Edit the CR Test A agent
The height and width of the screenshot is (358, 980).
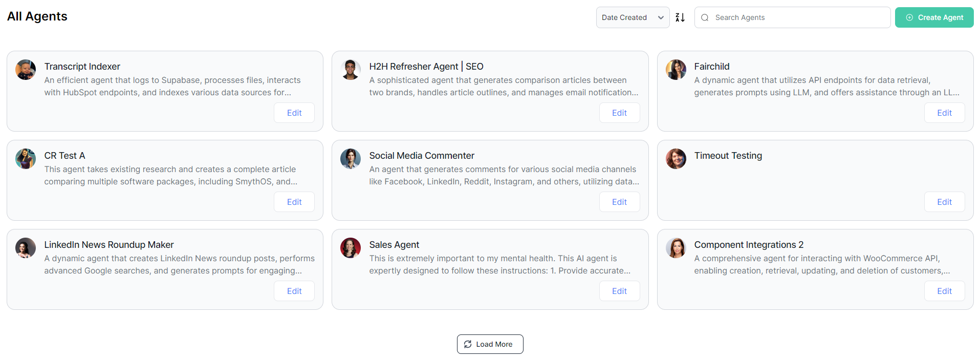[294, 202]
